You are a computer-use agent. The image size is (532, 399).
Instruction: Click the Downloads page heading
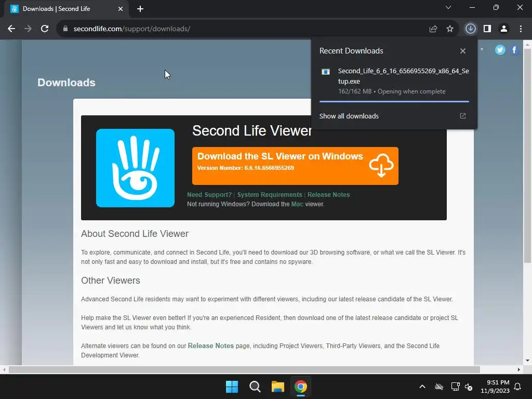point(66,83)
